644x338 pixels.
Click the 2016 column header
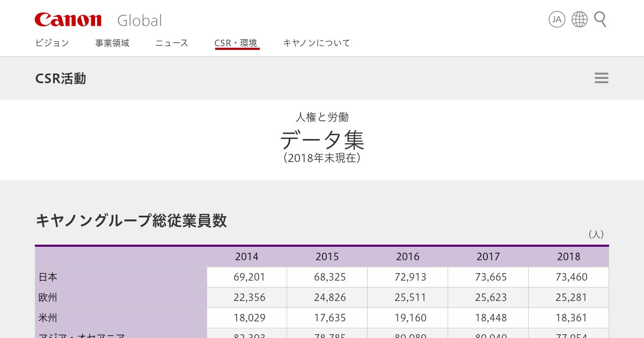pyautogui.click(x=408, y=256)
